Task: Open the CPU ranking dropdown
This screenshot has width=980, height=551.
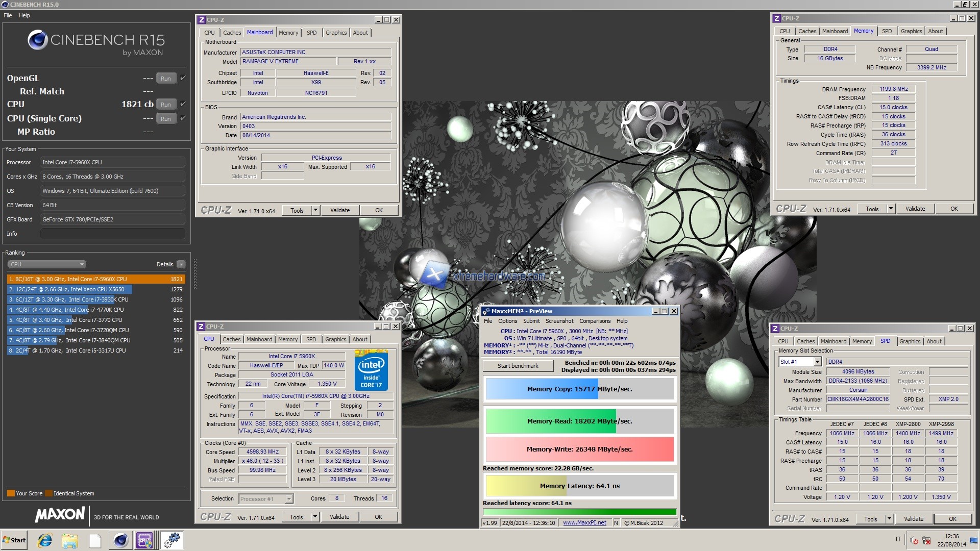Action: pos(46,264)
